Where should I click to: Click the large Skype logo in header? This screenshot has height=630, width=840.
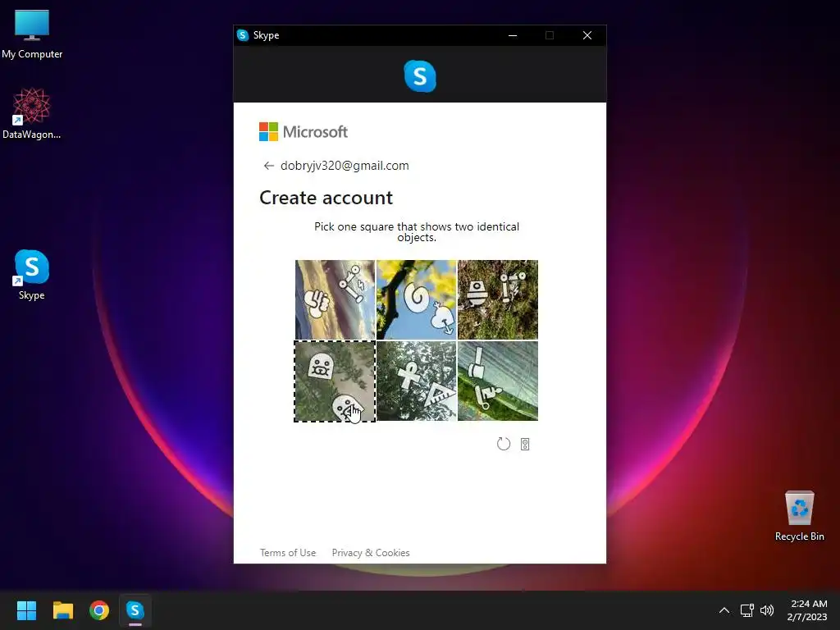(x=420, y=75)
